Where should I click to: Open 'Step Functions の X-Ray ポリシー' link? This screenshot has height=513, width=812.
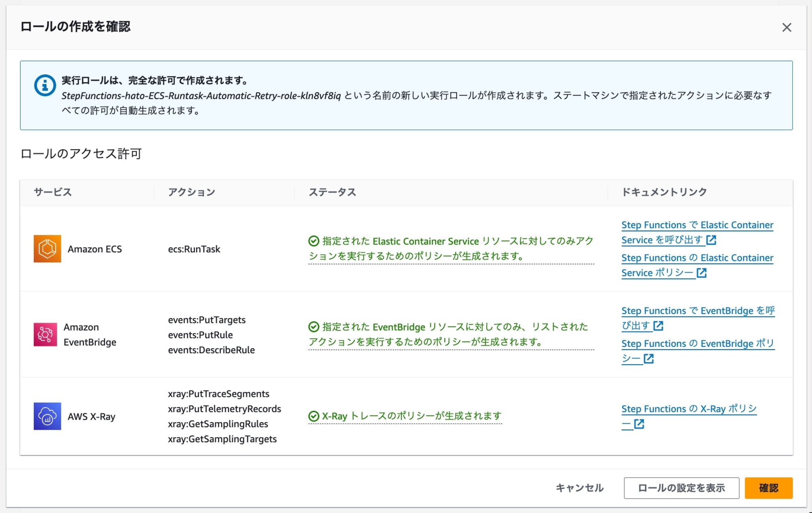pos(689,416)
